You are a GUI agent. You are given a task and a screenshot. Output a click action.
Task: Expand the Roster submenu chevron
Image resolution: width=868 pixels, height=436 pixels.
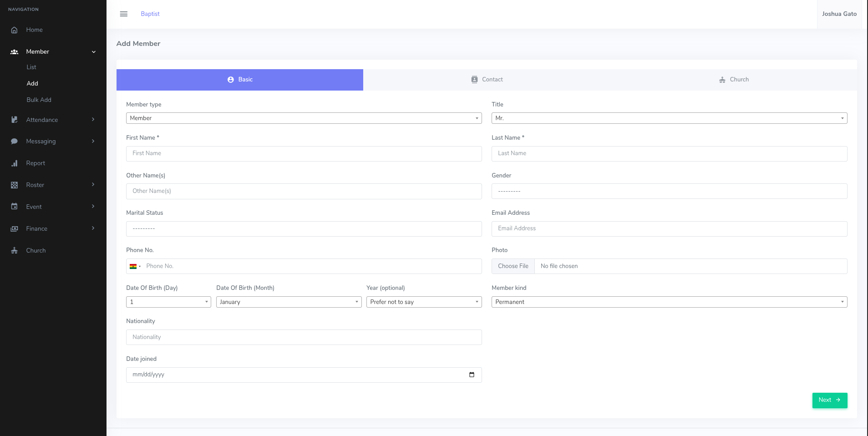tap(93, 185)
